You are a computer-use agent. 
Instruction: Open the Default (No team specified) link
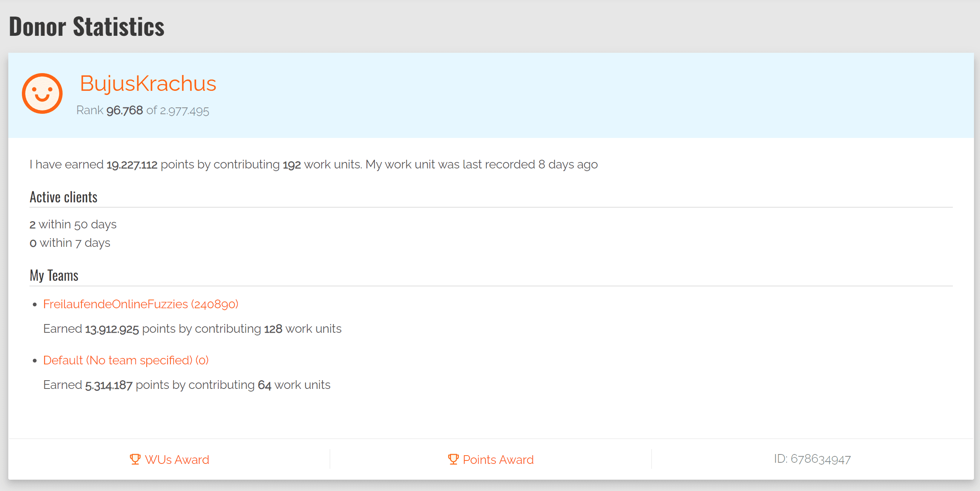point(126,360)
